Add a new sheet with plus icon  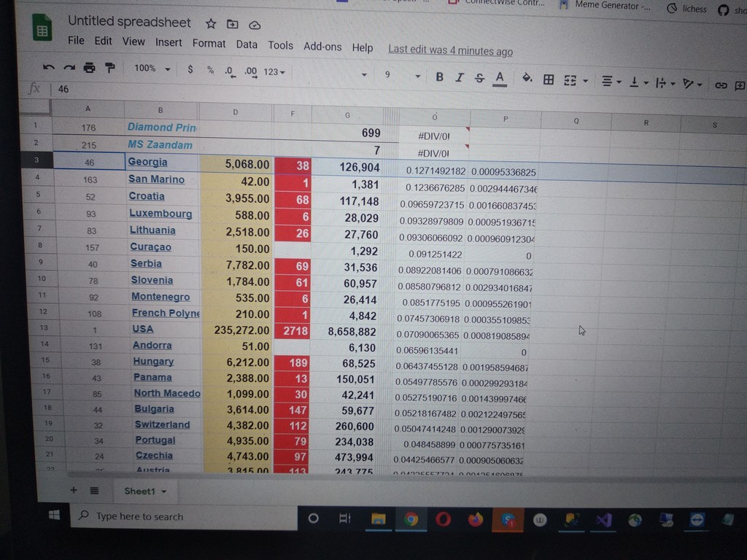(x=74, y=489)
